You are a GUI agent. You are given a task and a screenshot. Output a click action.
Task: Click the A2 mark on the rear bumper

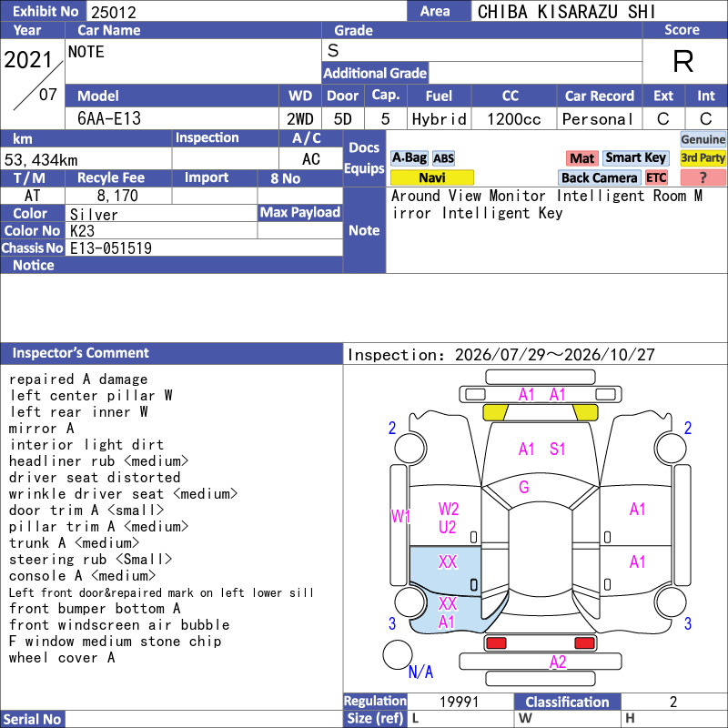(x=558, y=662)
